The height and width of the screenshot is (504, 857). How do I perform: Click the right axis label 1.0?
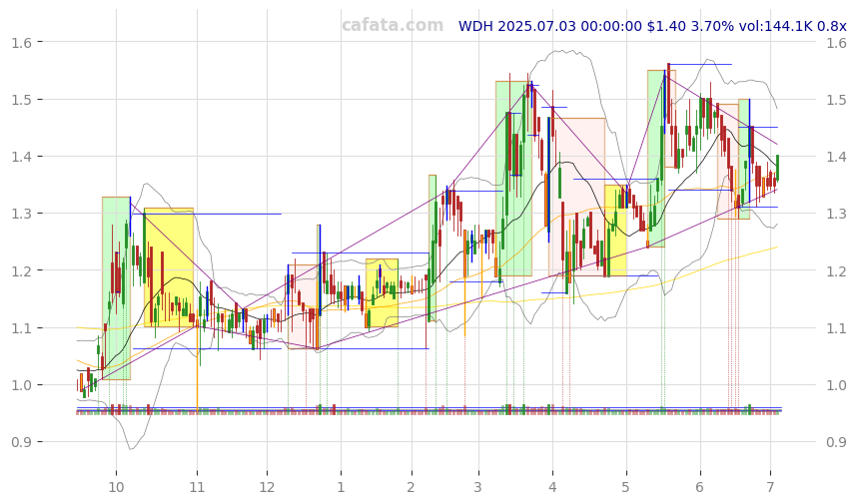coord(836,385)
